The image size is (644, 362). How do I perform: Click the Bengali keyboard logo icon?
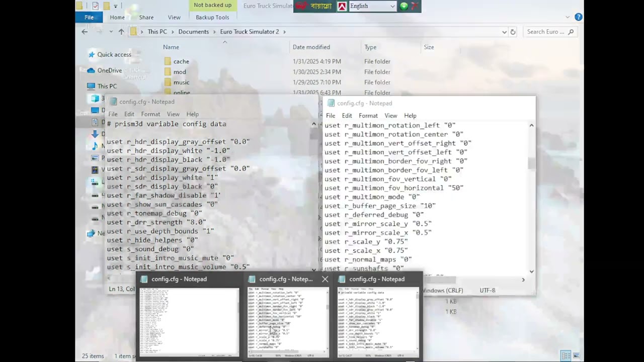(301, 6)
